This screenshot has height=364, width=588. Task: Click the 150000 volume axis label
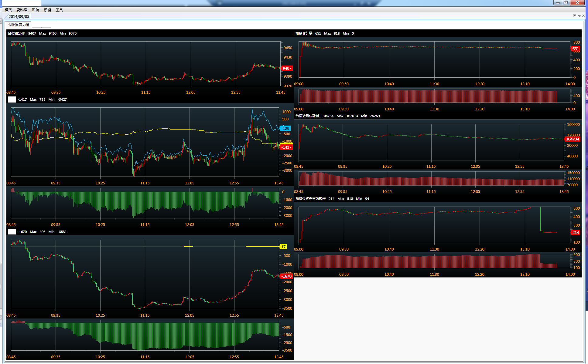point(573,173)
